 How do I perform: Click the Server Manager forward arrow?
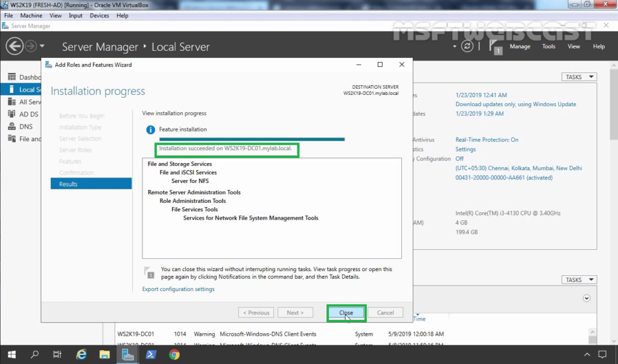31,46
